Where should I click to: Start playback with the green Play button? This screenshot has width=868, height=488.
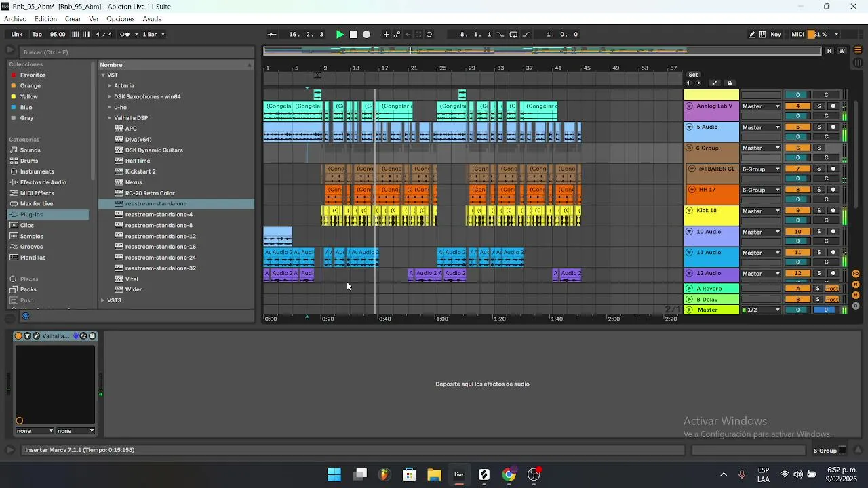(x=340, y=34)
